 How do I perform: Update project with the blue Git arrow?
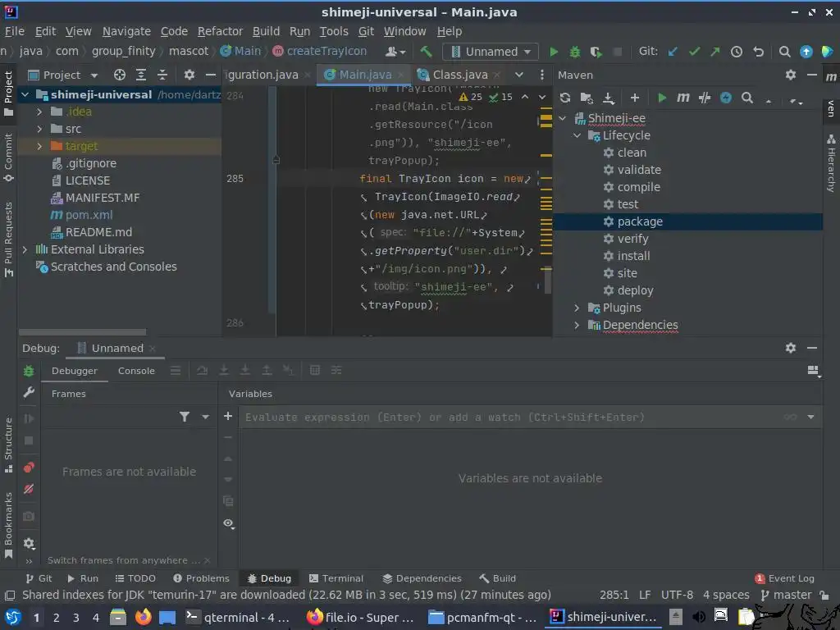click(673, 52)
